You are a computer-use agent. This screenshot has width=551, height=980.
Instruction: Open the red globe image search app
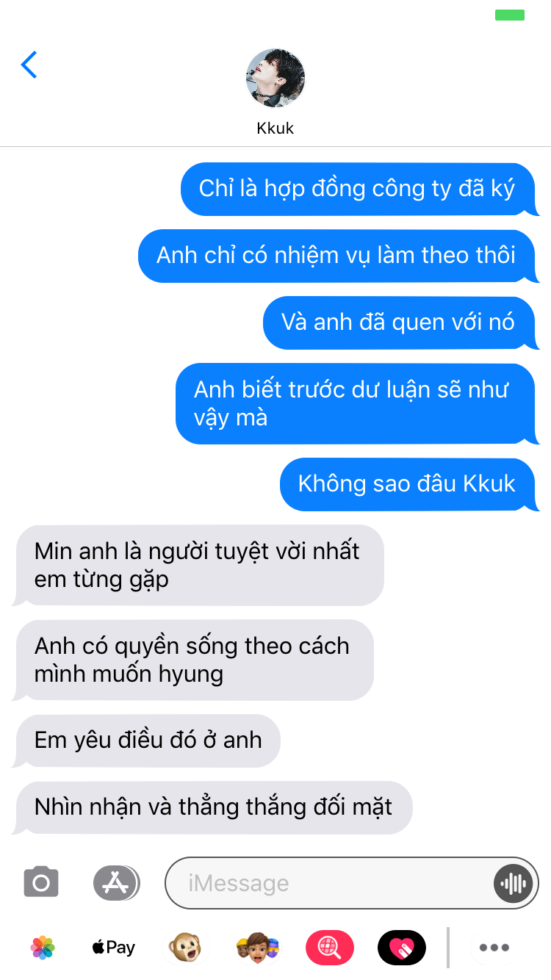tap(329, 948)
